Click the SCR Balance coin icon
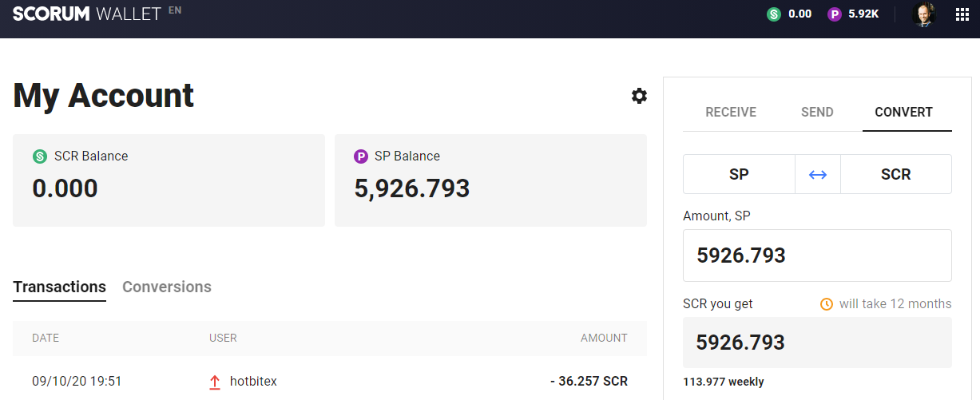This screenshot has height=400, width=980. click(40, 156)
